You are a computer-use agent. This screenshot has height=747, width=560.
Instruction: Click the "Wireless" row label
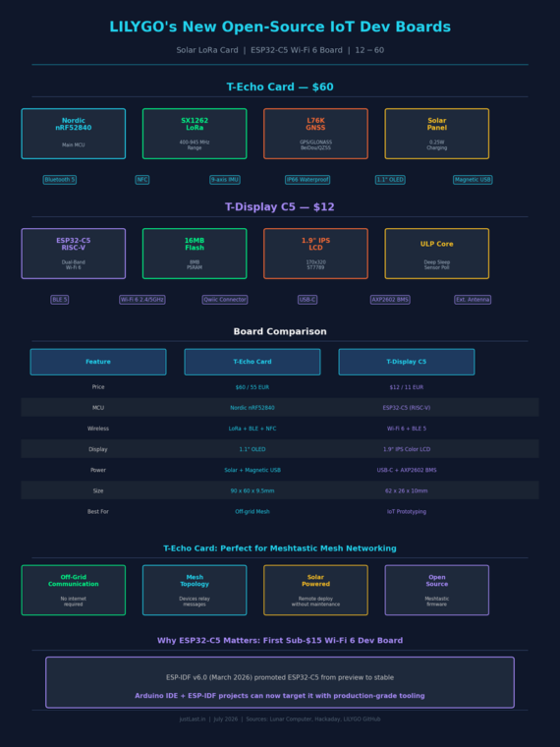click(x=98, y=429)
